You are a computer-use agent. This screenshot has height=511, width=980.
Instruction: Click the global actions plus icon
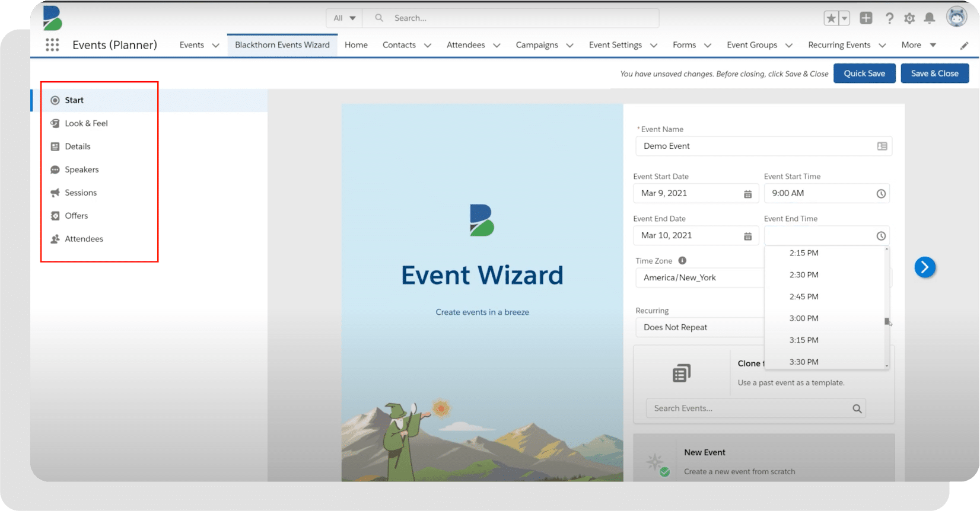click(866, 18)
